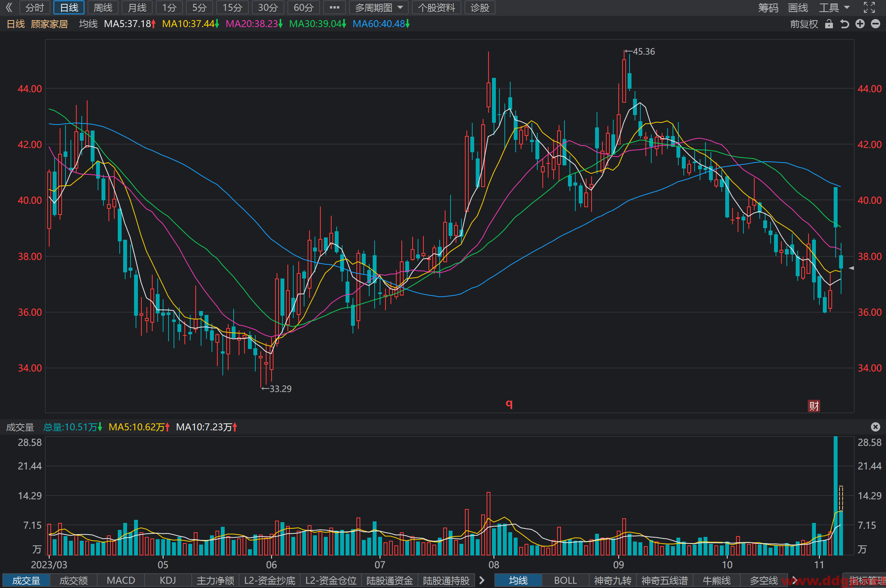Click the red 财 marker on chart
This screenshot has width=886, height=588.
[x=814, y=406]
